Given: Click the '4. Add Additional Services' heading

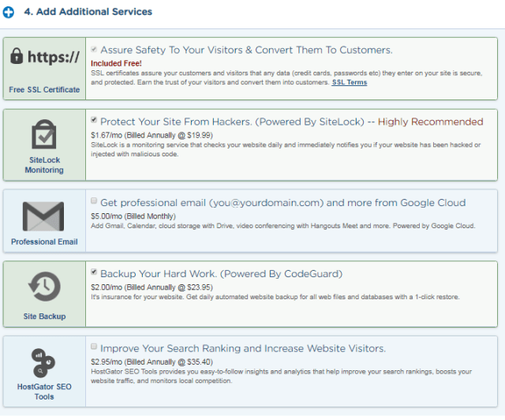Looking at the screenshot, I should [x=88, y=12].
